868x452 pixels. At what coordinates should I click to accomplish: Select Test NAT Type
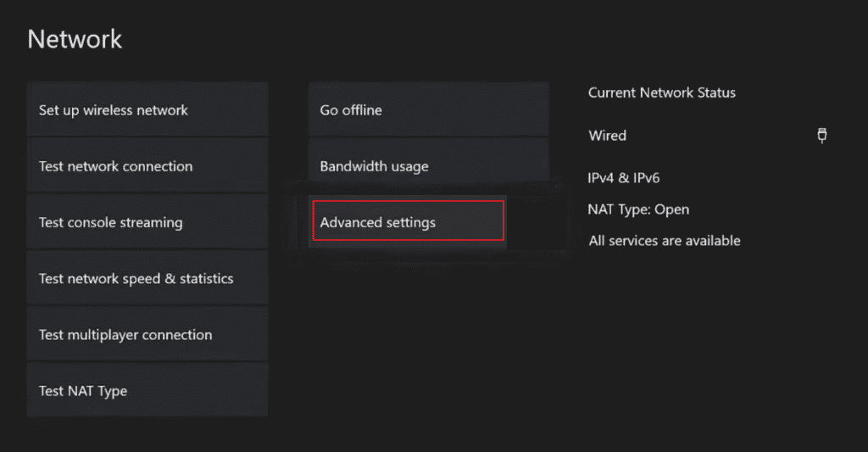[147, 390]
